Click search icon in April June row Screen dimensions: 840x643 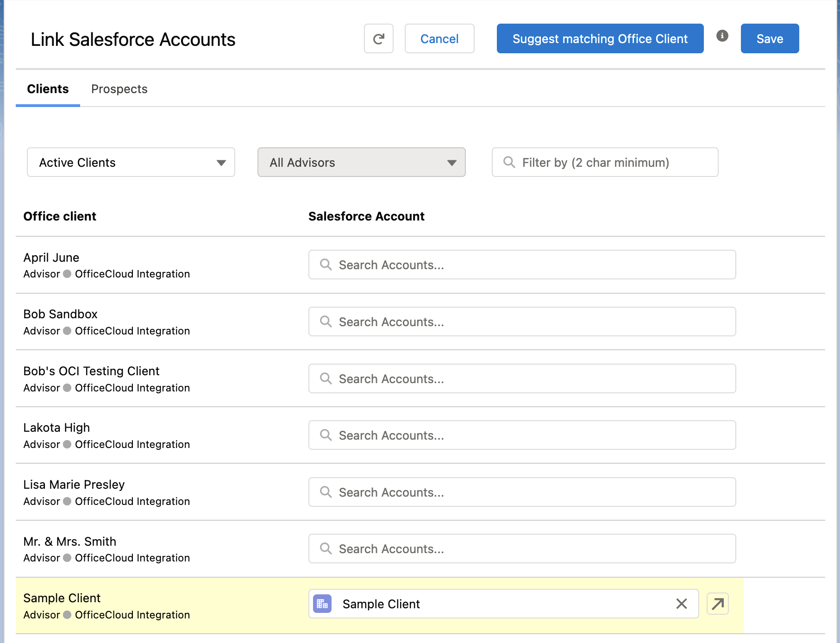tap(326, 265)
